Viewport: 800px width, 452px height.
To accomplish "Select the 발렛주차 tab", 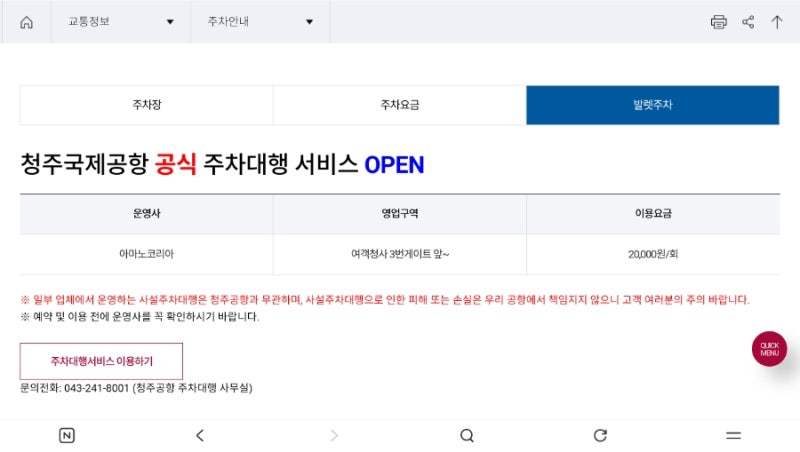I will tap(653, 105).
